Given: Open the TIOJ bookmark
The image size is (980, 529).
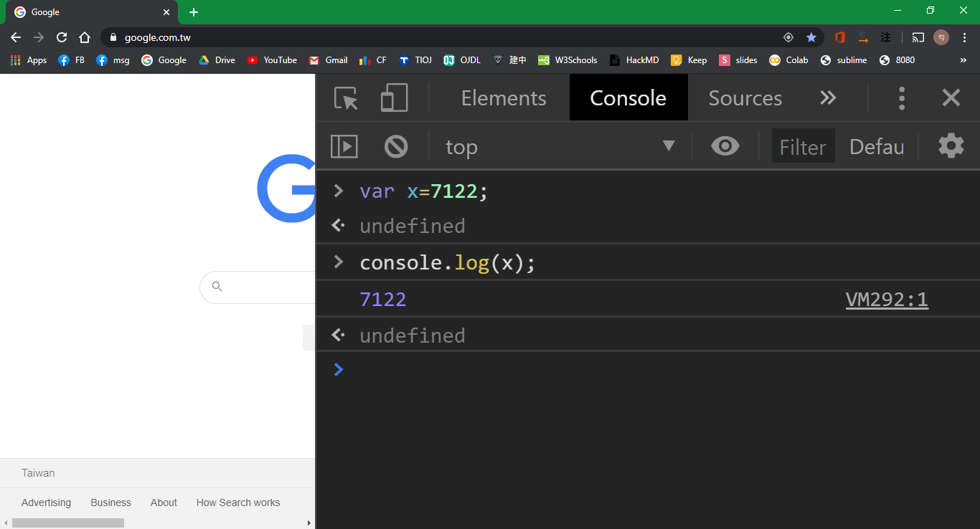Looking at the screenshot, I should pyautogui.click(x=415, y=60).
